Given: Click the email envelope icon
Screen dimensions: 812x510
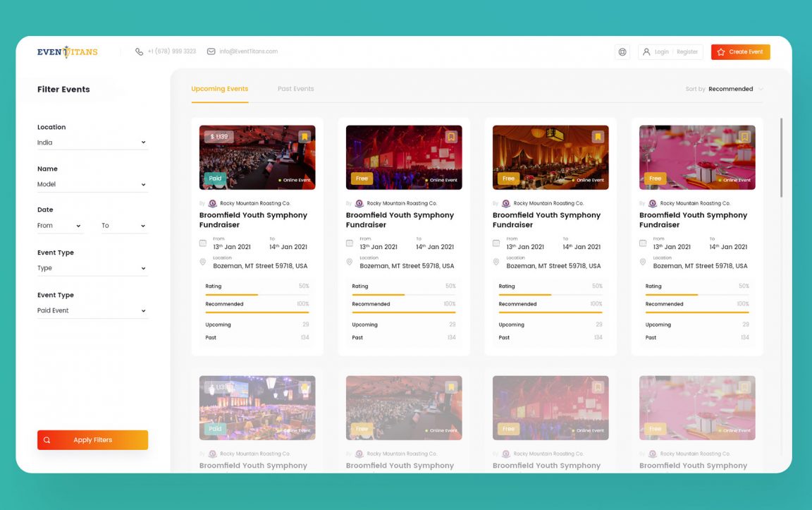Looking at the screenshot, I should [x=211, y=51].
